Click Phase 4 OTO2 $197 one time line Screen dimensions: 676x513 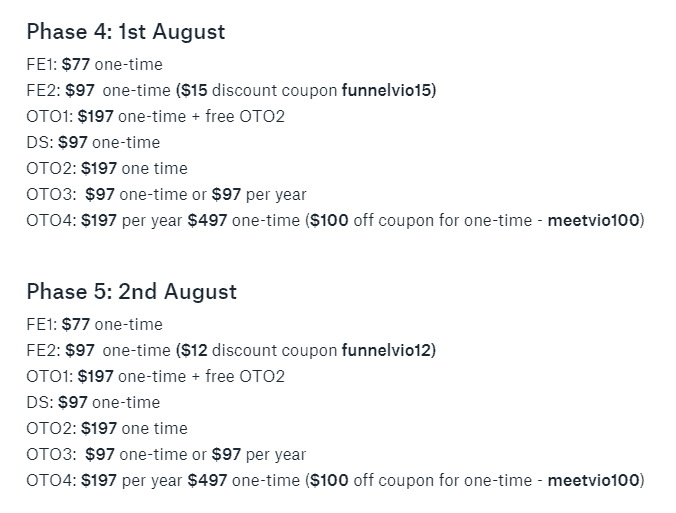click(x=107, y=169)
